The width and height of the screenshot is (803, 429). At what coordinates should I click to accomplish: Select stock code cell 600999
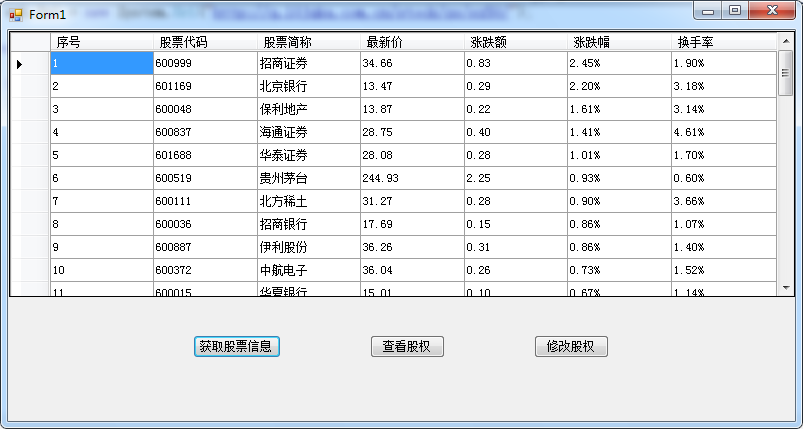(x=205, y=63)
